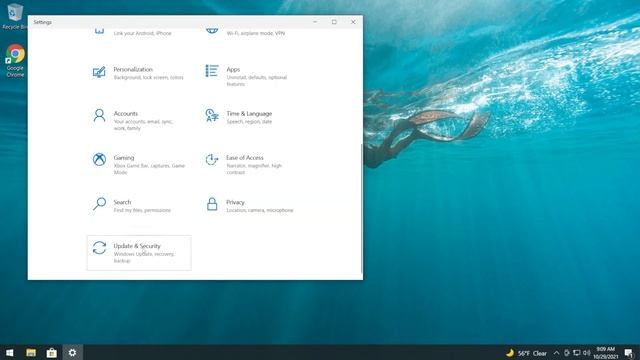The height and width of the screenshot is (360, 640).
Task: Minimize the Settings window
Action: [315, 22]
